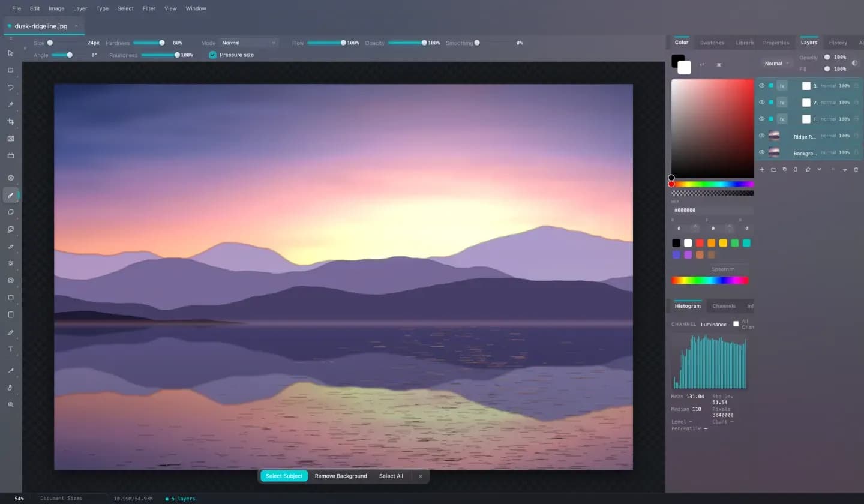Open fx effects on the V. layer
864x504 pixels.
[x=782, y=103]
